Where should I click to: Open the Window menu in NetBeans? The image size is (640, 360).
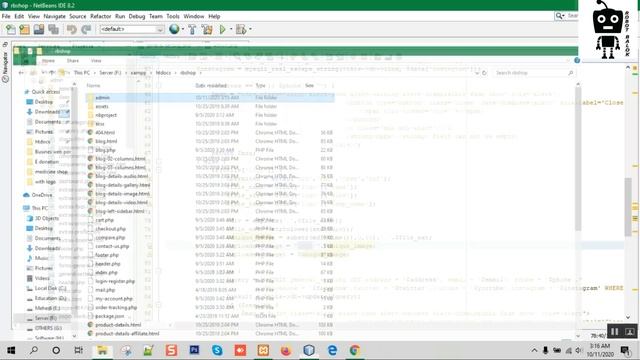[x=193, y=16]
